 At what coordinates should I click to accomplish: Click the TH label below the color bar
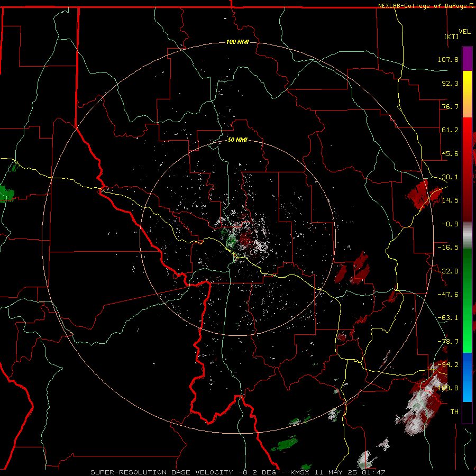[454, 412]
